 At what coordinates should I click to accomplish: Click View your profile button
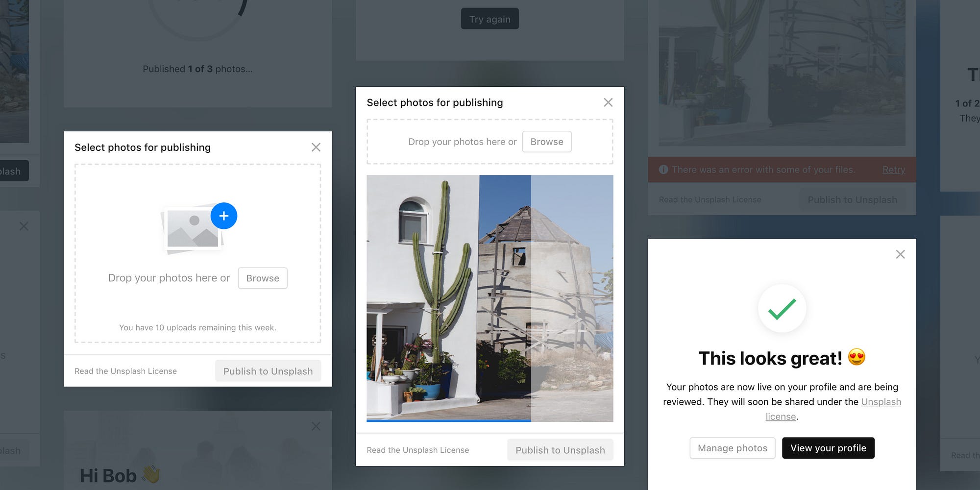pyautogui.click(x=828, y=448)
